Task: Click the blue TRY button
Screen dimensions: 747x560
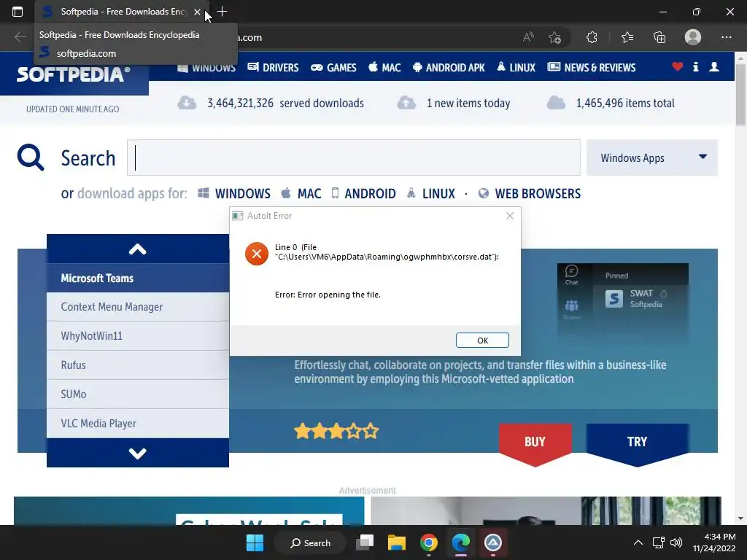Action: (x=637, y=442)
